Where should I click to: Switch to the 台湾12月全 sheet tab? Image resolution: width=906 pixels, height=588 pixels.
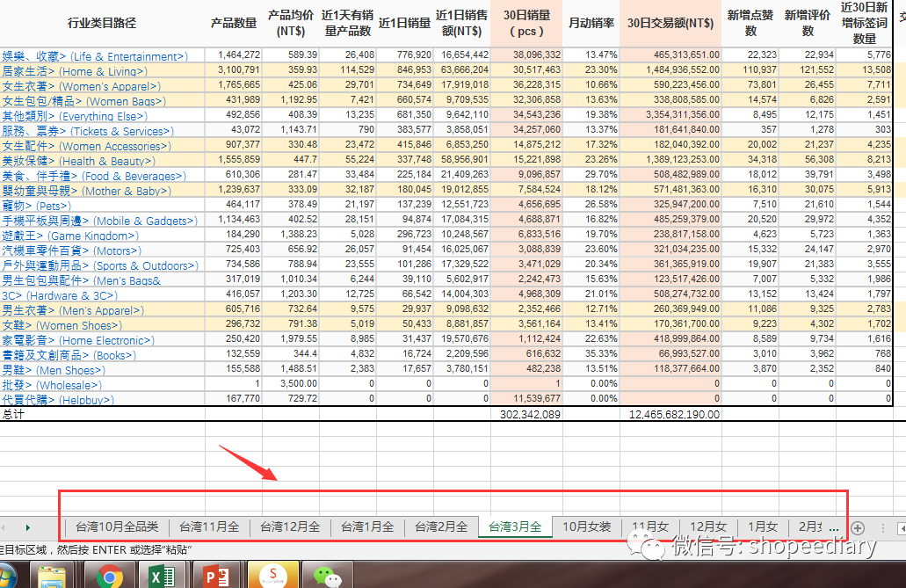[289, 526]
